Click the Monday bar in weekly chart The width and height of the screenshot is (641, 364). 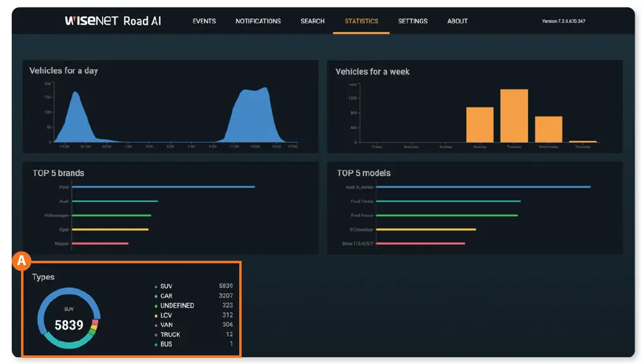tap(480, 125)
